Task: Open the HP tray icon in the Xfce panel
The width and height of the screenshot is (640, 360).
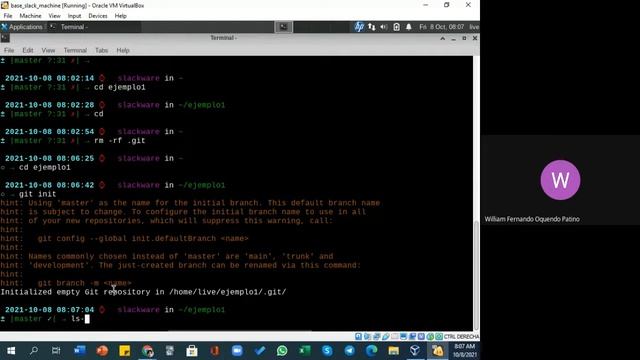Action: (x=359, y=27)
